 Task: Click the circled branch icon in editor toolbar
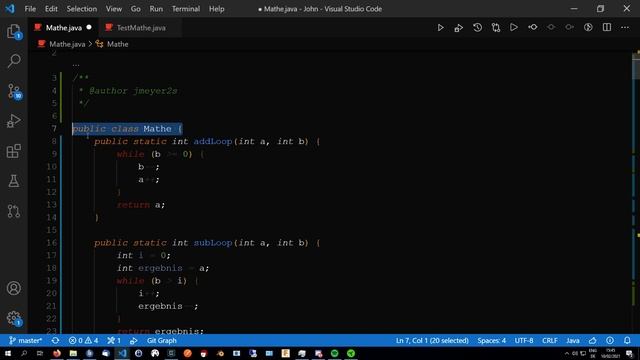[588, 27]
